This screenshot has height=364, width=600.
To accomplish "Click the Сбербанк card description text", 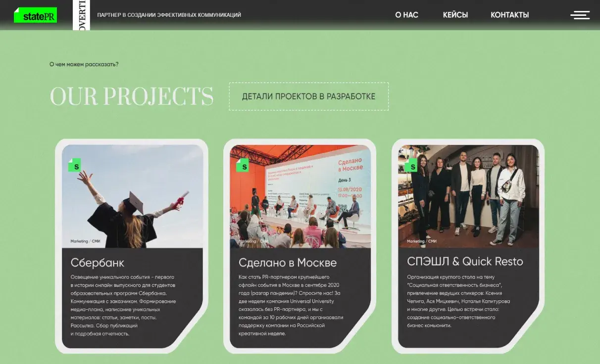I will (123, 305).
